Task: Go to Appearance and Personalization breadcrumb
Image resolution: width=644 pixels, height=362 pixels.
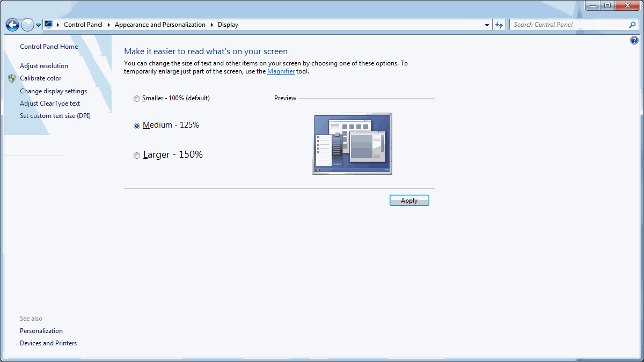Action: (x=160, y=25)
